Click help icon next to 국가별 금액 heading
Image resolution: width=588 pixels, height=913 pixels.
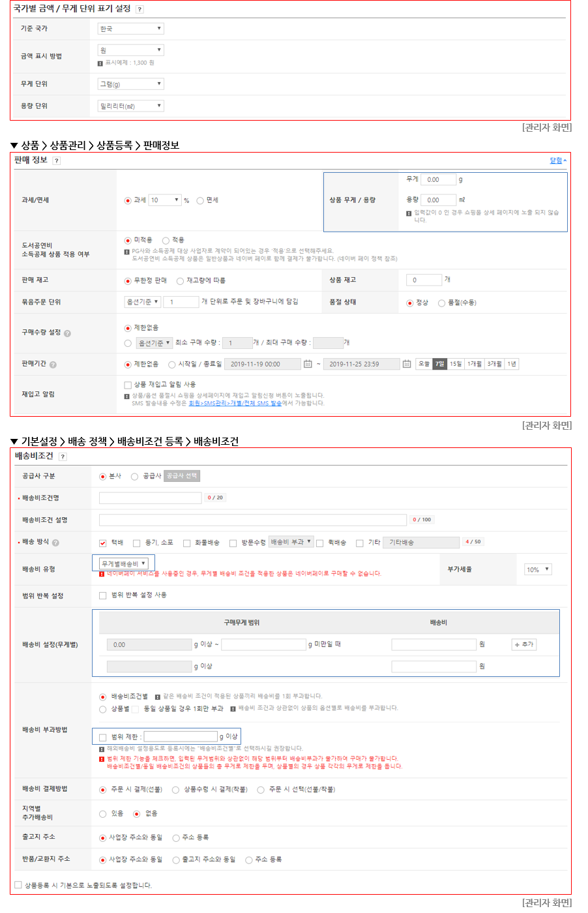[140, 9]
